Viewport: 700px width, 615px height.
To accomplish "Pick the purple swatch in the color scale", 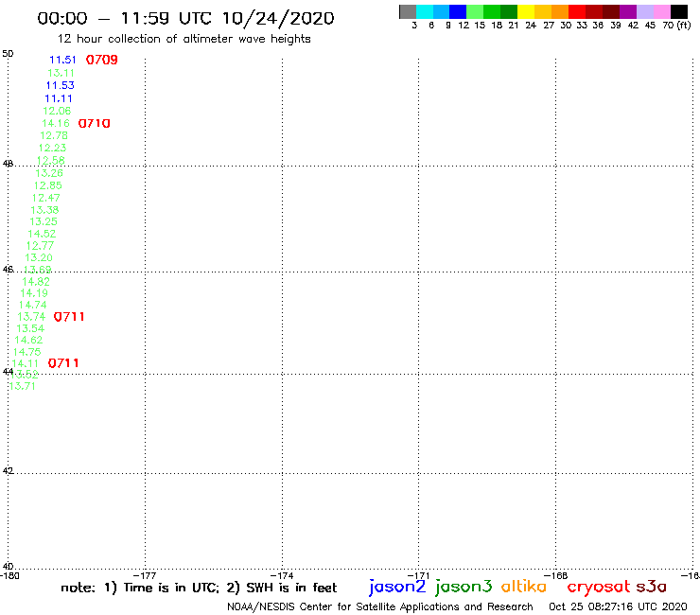I will tap(628, 11).
